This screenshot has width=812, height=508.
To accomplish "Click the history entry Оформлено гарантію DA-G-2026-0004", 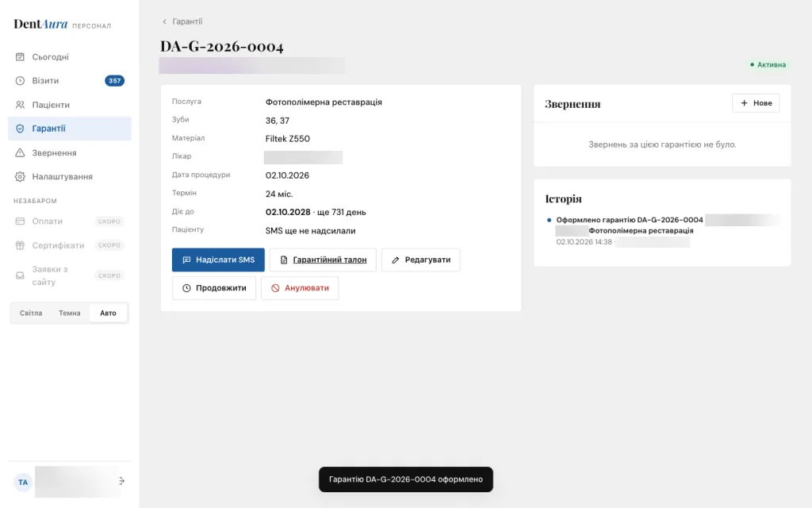I will pyautogui.click(x=630, y=220).
